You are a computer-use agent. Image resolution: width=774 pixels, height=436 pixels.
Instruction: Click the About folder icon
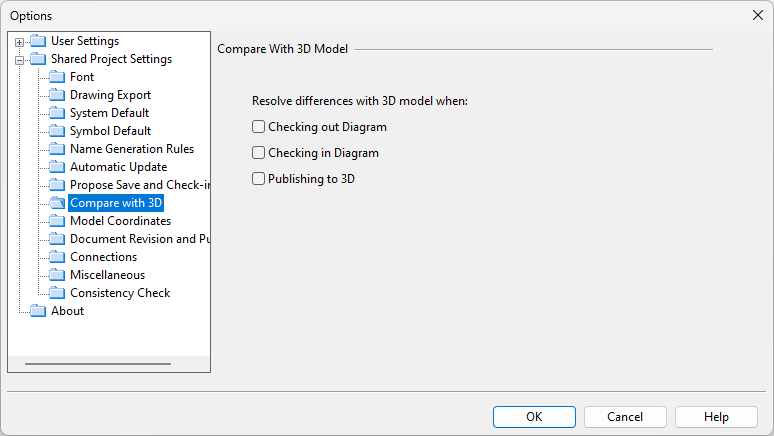coord(38,311)
